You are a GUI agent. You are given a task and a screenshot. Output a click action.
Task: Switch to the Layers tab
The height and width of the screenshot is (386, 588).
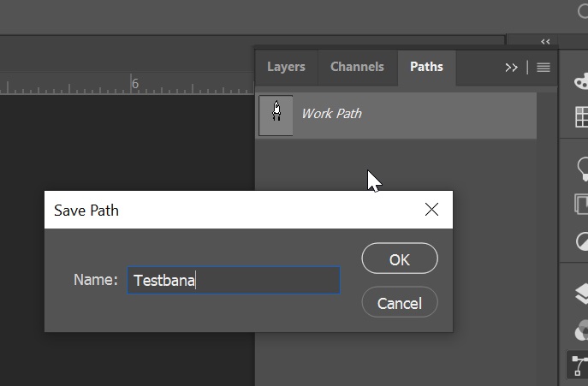click(286, 67)
